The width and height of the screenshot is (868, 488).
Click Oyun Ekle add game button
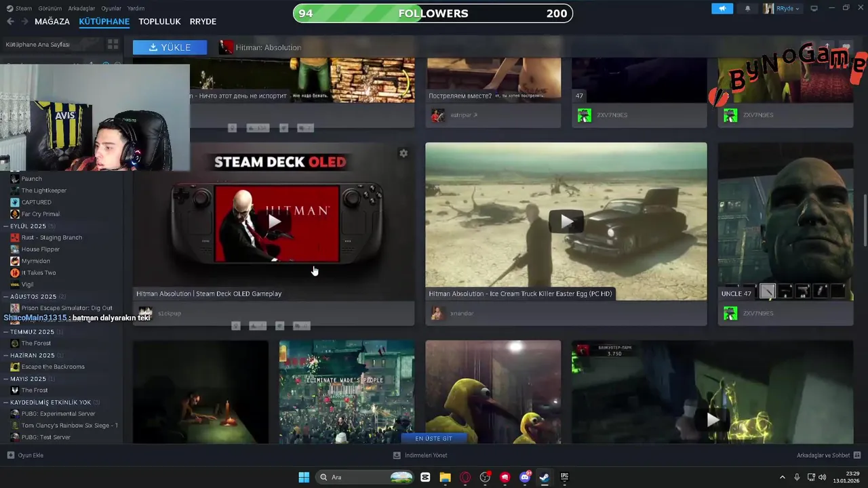tap(25, 455)
